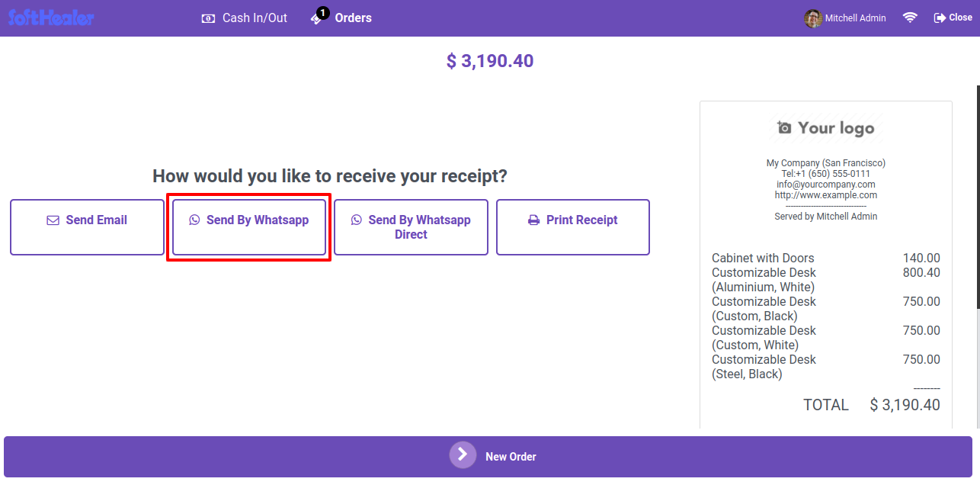
Task: Select Send By Whatsapp Direct
Action: click(x=411, y=227)
